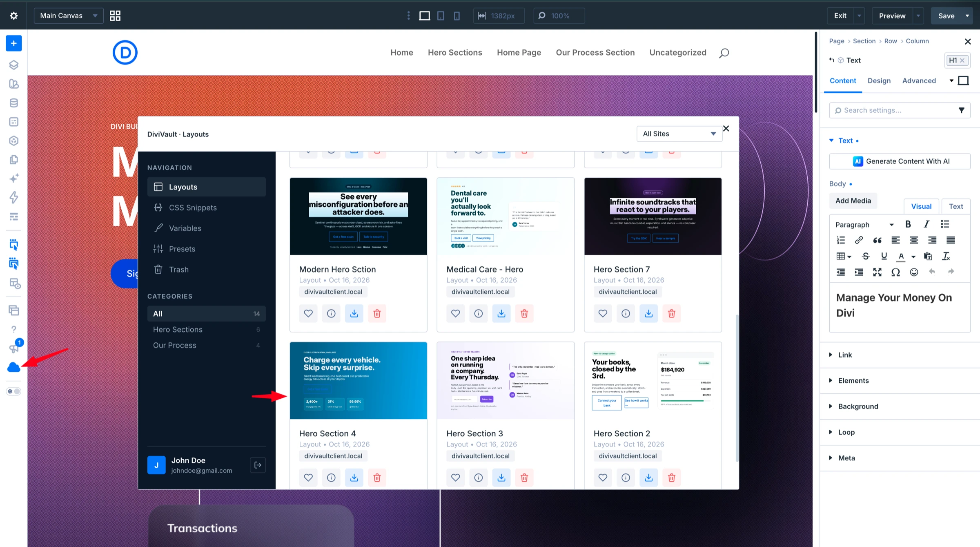Open the text color picker A icon

click(901, 256)
